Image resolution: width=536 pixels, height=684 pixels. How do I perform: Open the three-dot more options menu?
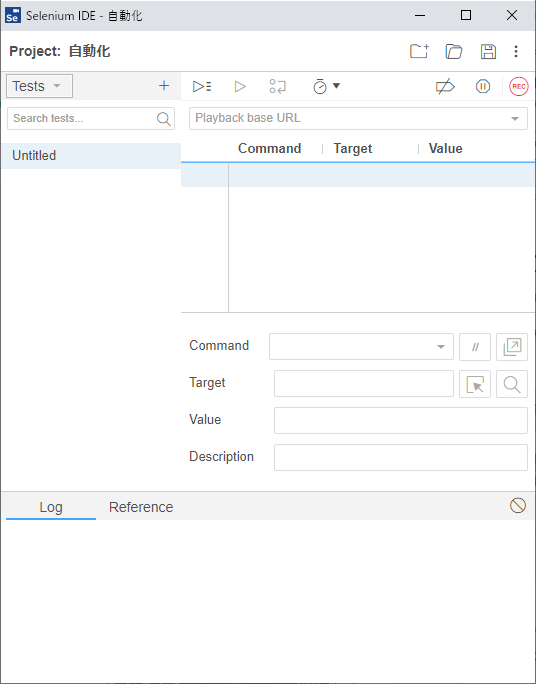(x=516, y=51)
